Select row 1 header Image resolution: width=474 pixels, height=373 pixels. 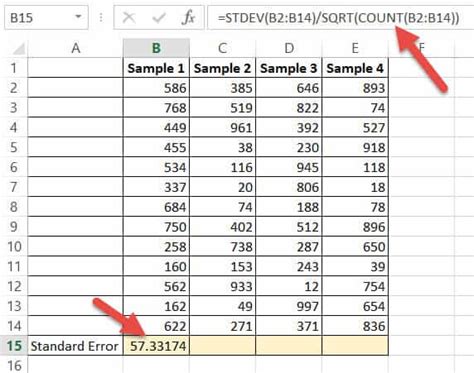[x=14, y=68]
